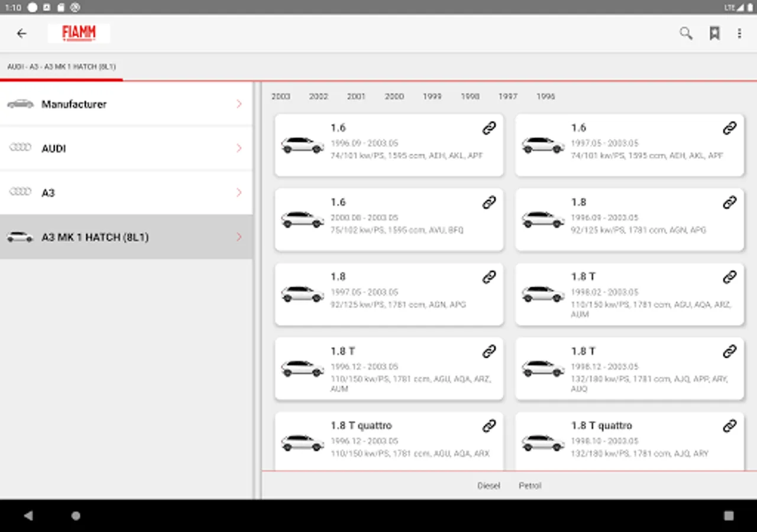The height and width of the screenshot is (532, 757).
Task: Open car thumbnail on 1.8 T quattro 1996.12 card
Action: point(303,443)
